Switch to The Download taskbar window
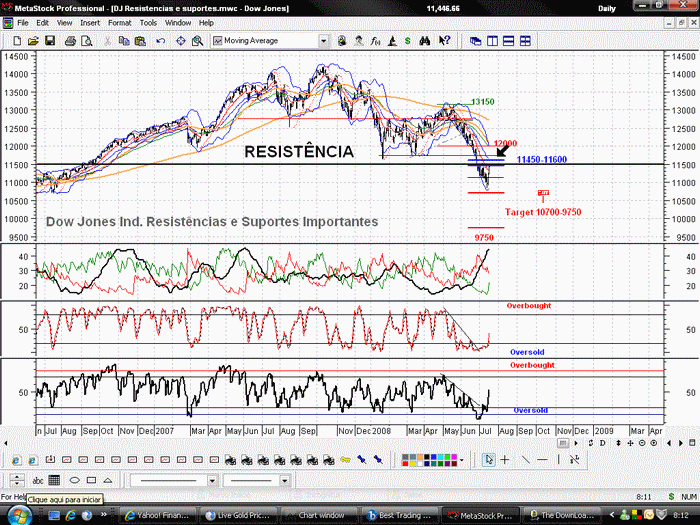 [x=560, y=515]
